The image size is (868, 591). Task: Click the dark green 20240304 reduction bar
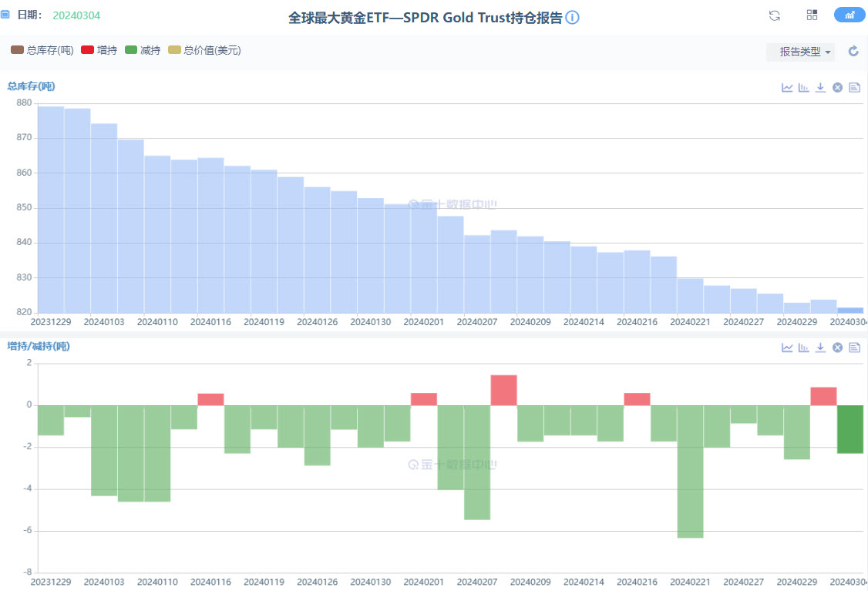click(x=850, y=429)
